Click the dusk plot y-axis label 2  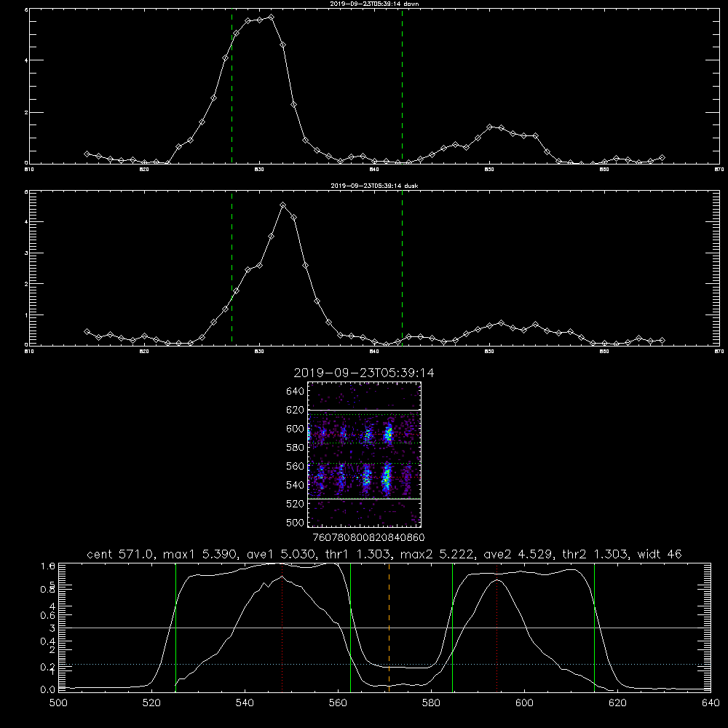point(26,284)
